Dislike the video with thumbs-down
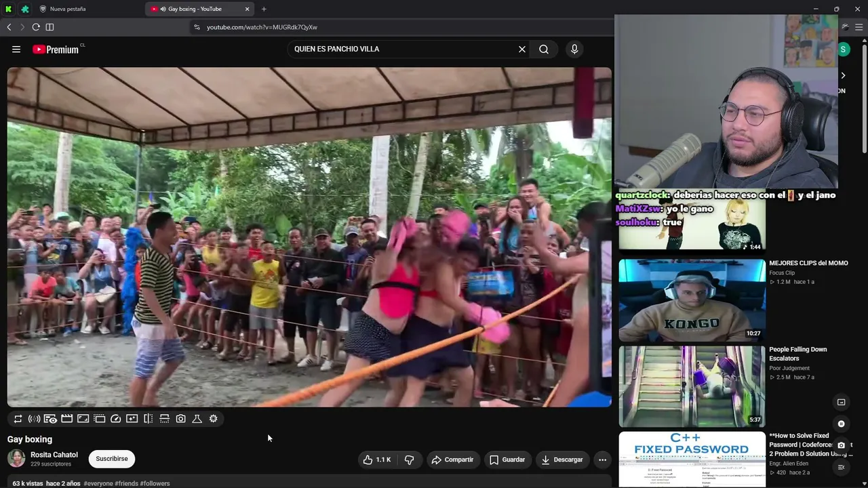Screen dimensions: 868x488 pyautogui.click(x=409, y=460)
